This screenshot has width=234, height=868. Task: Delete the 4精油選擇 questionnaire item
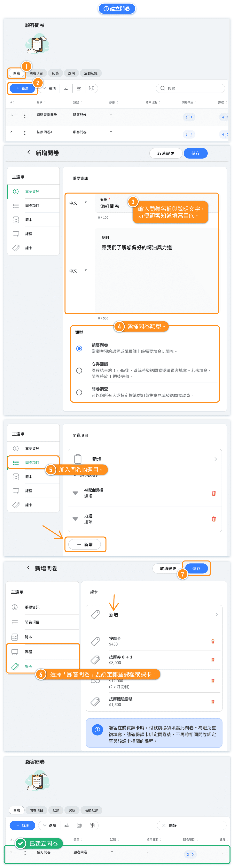click(214, 493)
